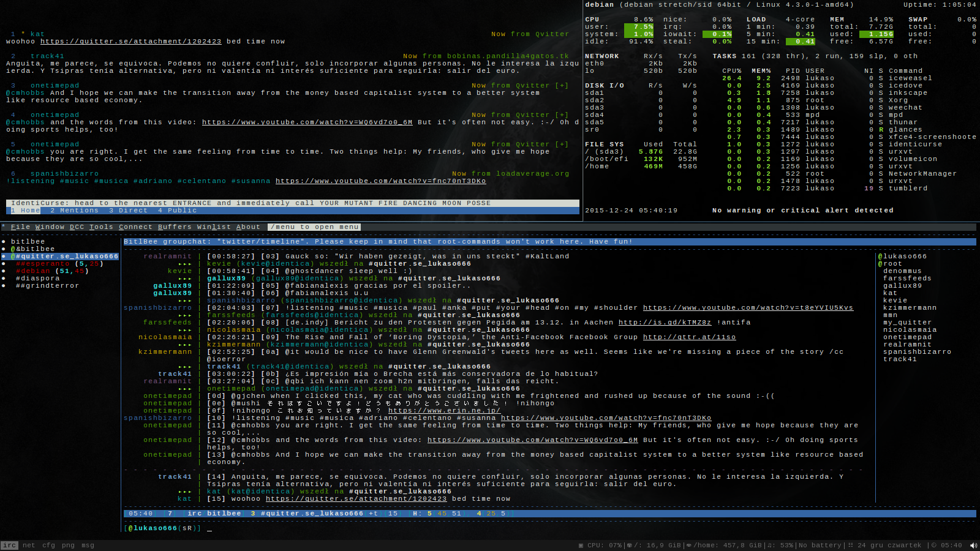Open the Buffers menu
The width and height of the screenshot is (980, 551).
point(175,227)
